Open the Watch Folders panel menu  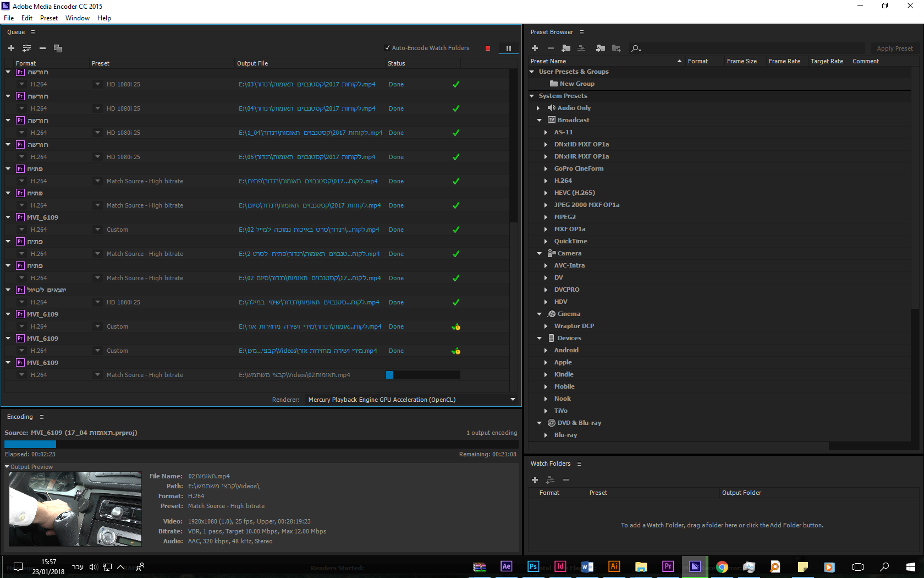tap(579, 464)
